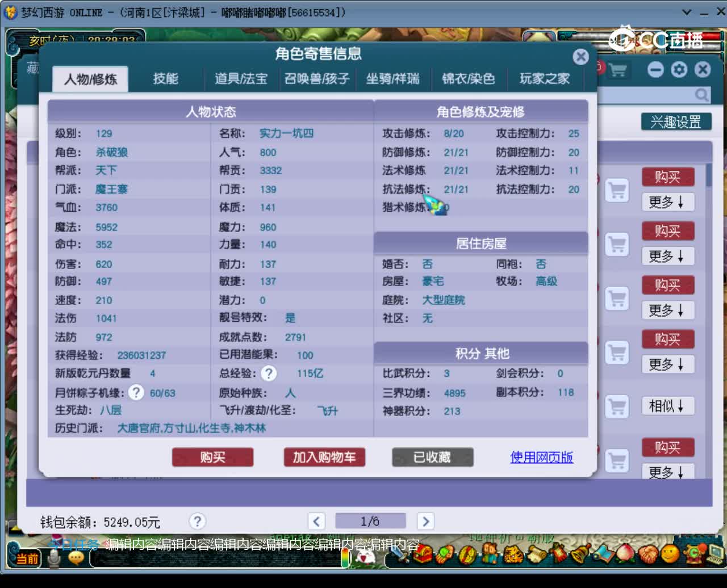Minimize the background shop panel with the minus icon

click(655, 69)
